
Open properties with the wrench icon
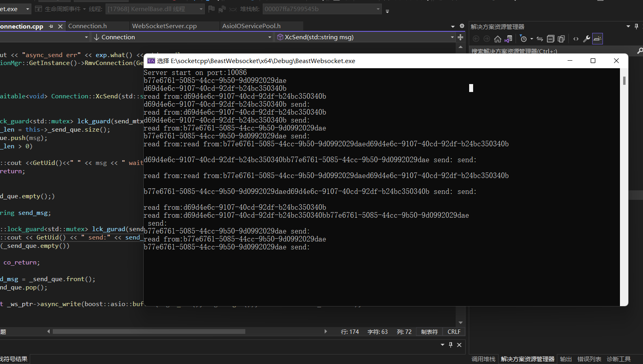pyautogui.click(x=587, y=39)
